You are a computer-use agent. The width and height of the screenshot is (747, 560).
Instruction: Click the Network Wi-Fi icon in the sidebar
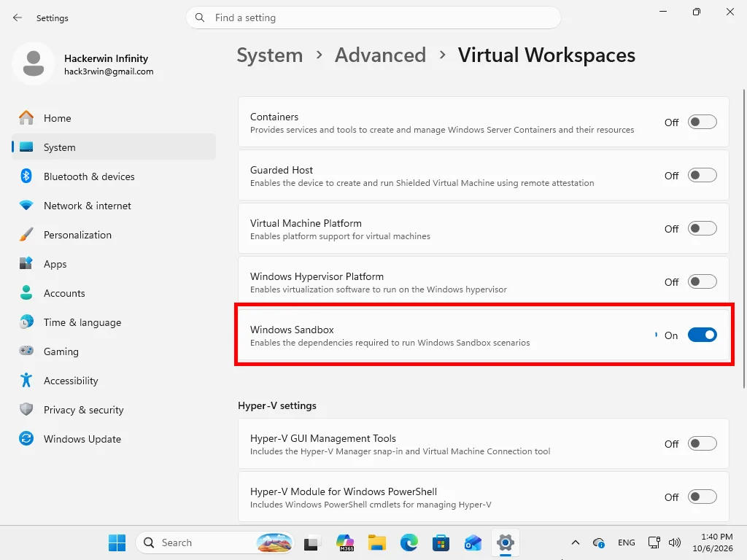pyautogui.click(x=26, y=205)
